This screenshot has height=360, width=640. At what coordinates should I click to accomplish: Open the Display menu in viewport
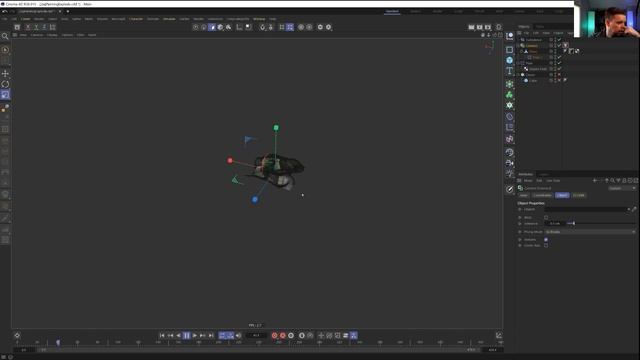pos(52,35)
